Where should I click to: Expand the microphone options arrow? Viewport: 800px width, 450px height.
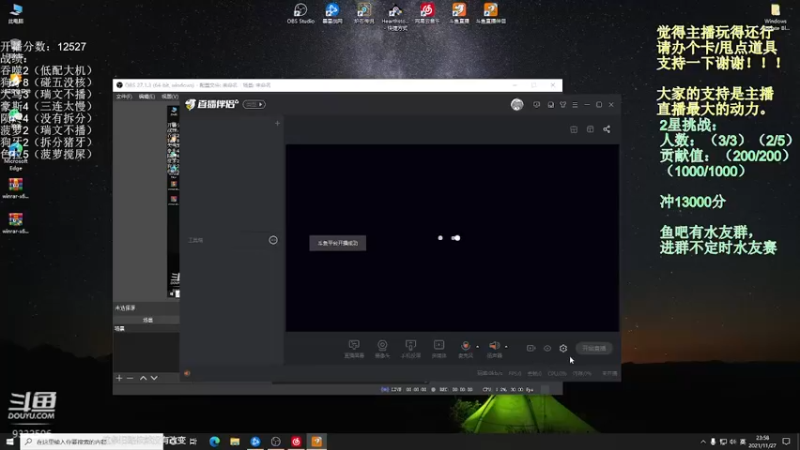[x=478, y=347]
